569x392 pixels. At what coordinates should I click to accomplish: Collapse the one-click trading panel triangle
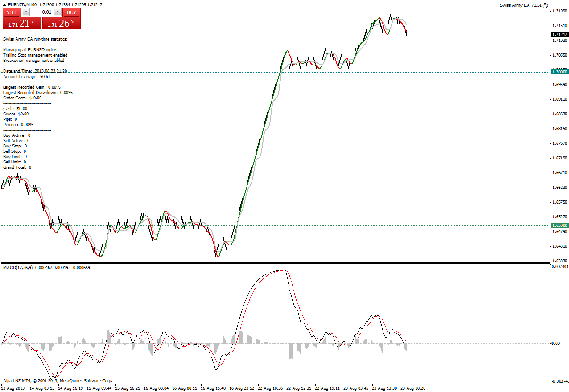pyautogui.click(x=4, y=4)
